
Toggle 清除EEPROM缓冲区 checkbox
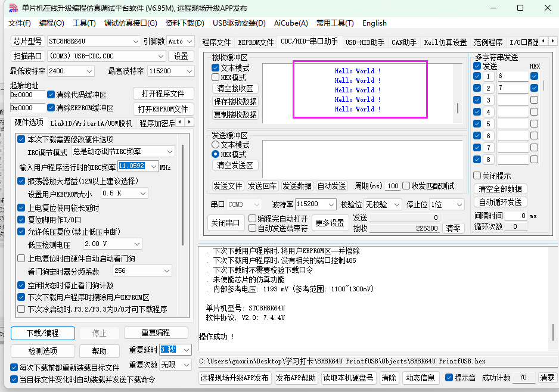coord(51,108)
